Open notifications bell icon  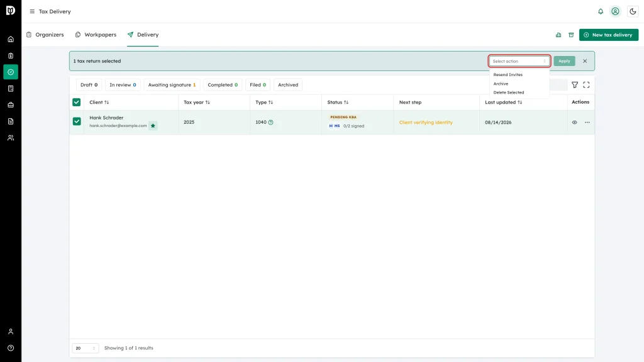(x=601, y=11)
